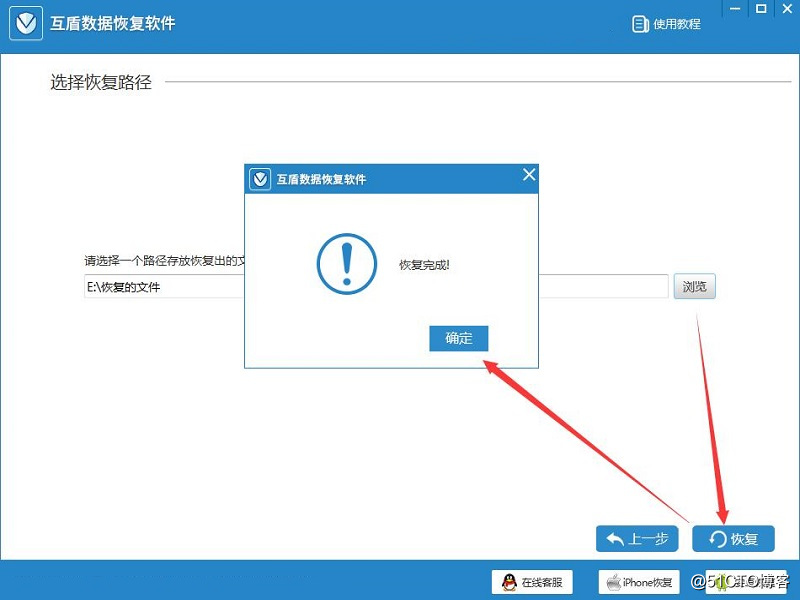Image resolution: width=800 pixels, height=600 pixels.
Task: Open 在线客服 online support
Action: [x=532, y=582]
